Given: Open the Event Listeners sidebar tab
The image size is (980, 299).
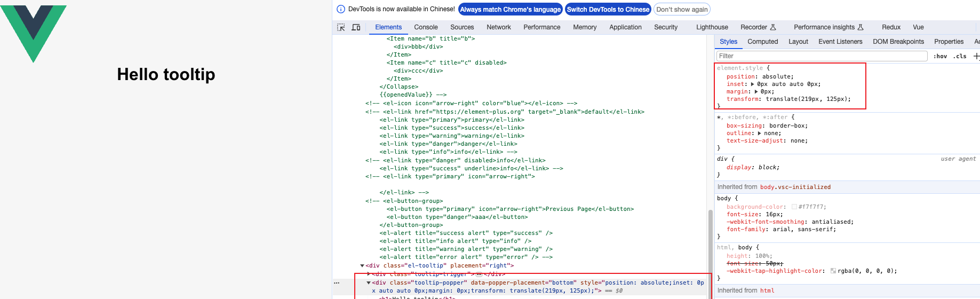Looking at the screenshot, I should (x=840, y=42).
